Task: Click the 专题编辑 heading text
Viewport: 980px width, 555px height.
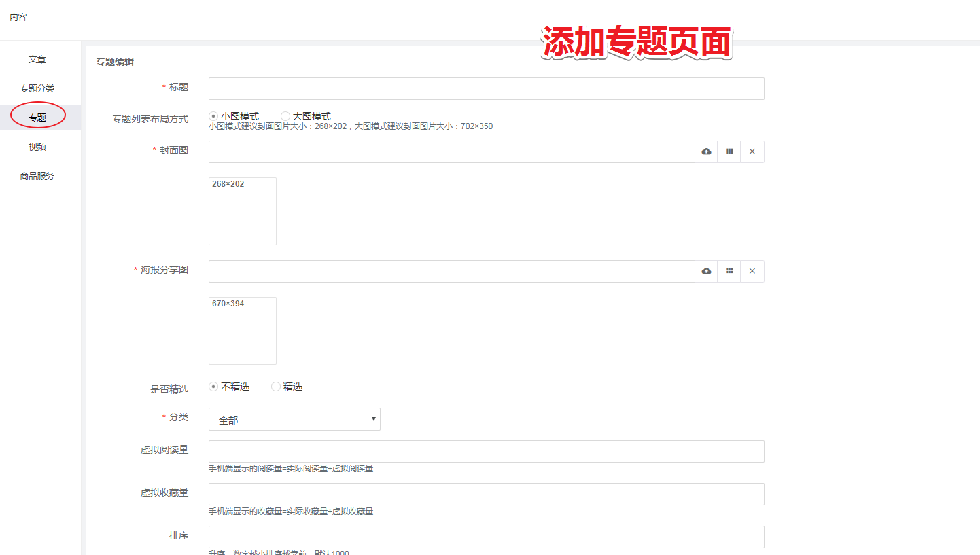Action: coord(115,62)
